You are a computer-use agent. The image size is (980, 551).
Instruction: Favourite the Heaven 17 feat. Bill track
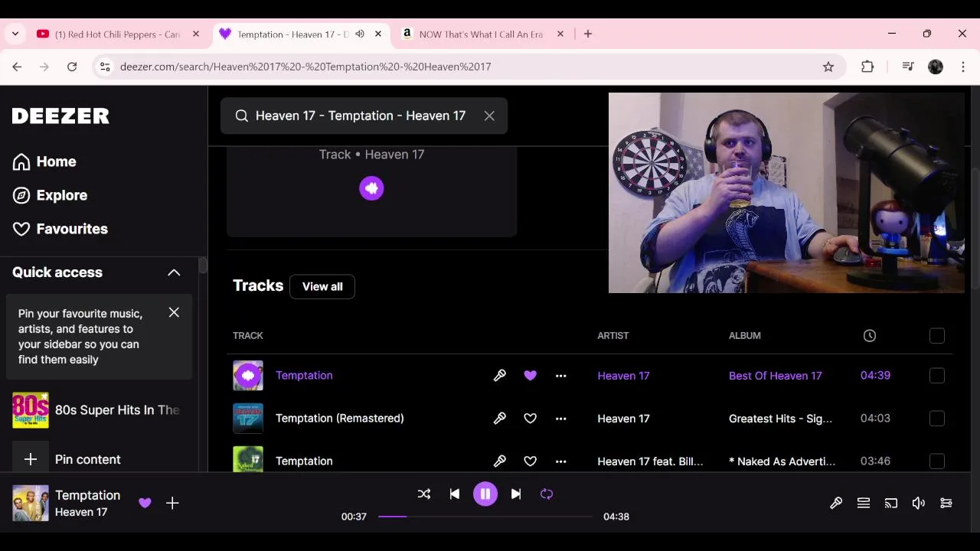pyautogui.click(x=531, y=461)
